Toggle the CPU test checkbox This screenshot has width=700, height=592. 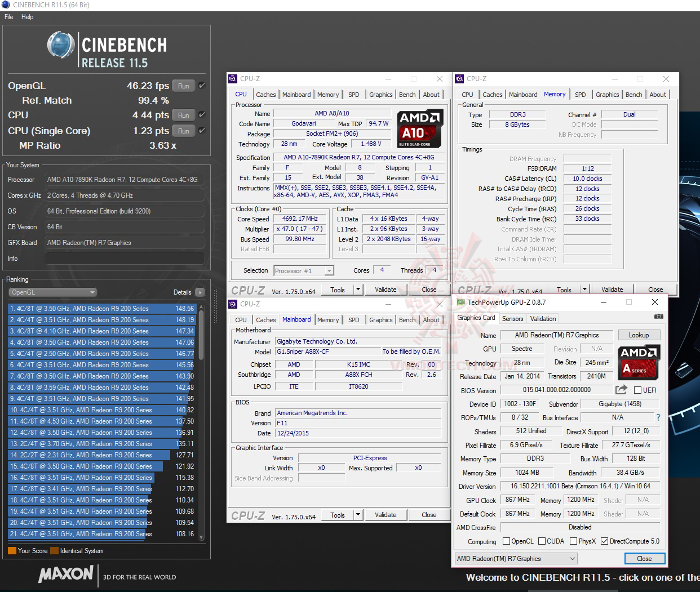202,115
